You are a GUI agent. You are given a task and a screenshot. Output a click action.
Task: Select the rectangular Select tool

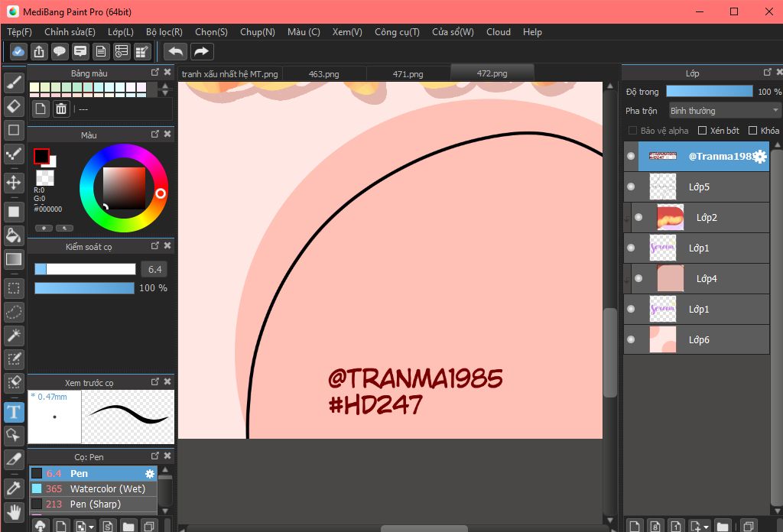14,288
